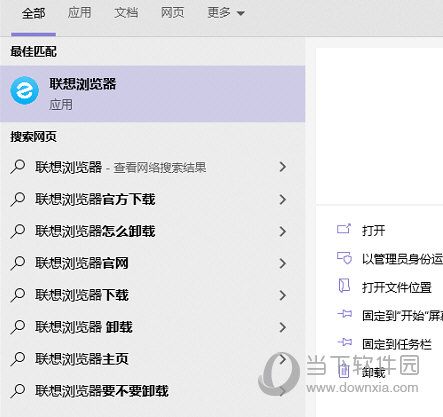Screen dimensions: 443x417
Task: Expand arrow for 联想浏览器下载
Action: click(283, 295)
